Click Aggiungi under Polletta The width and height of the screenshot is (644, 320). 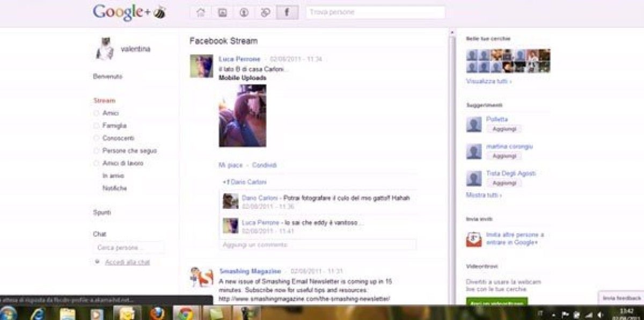click(x=504, y=129)
